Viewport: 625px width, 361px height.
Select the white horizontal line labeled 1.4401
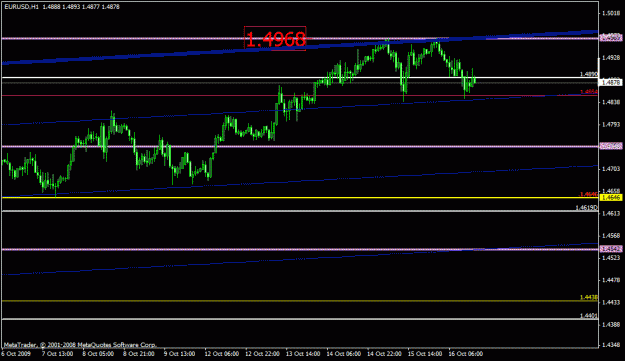point(300,319)
